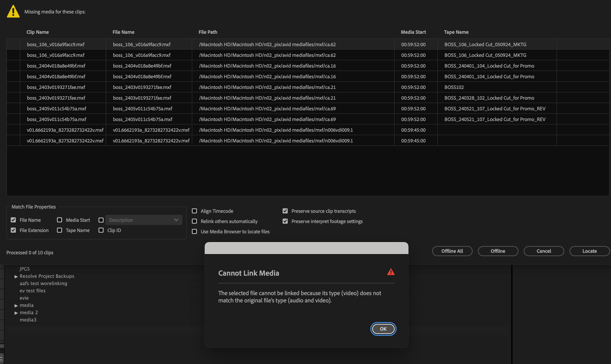The height and width of the screenshot is (364, 611).
Task: Select first boss_2405v011c54b75a.mxf clip row
Action: point(57,108)
